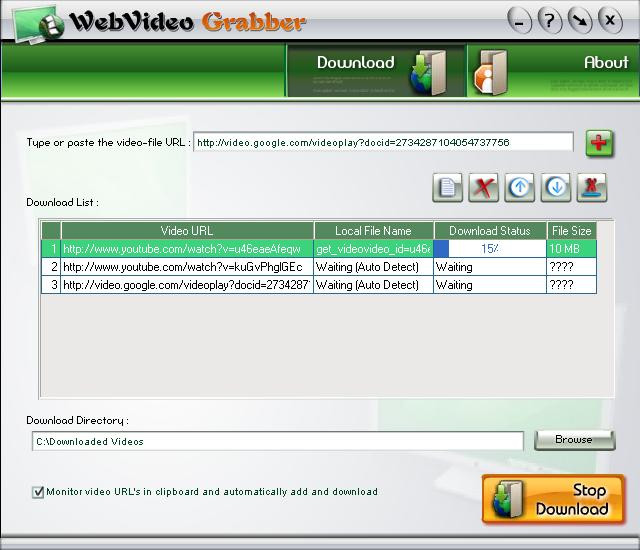Select the Local File Name column header

click(373, 231)
